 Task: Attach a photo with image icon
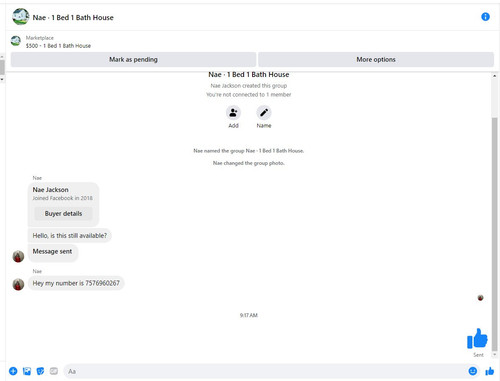click(27, 371)
